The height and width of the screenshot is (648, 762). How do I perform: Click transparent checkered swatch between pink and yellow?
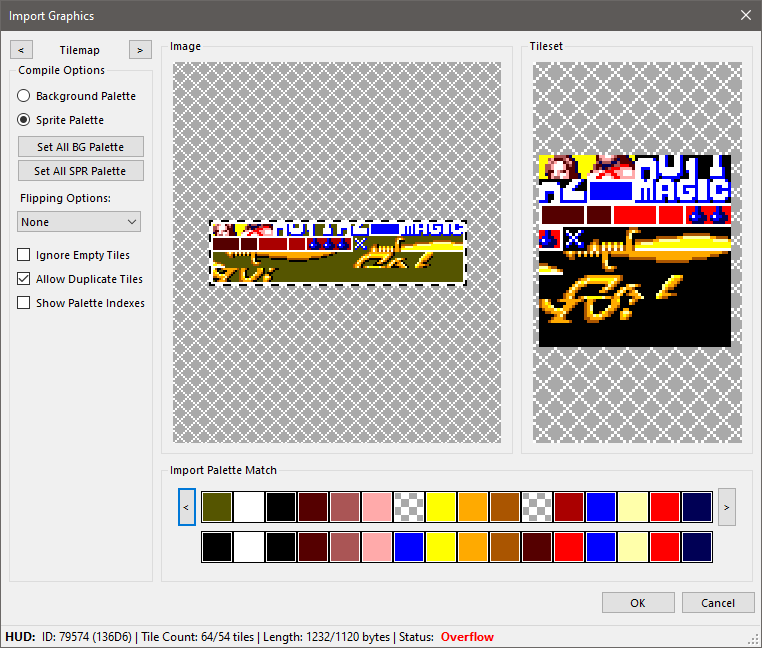(409, 507)
